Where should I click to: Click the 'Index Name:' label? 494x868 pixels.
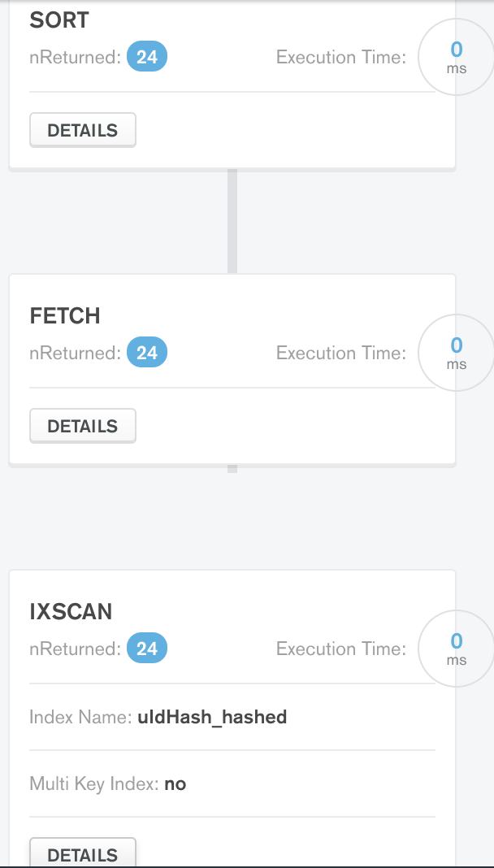(x=81, y=717)
